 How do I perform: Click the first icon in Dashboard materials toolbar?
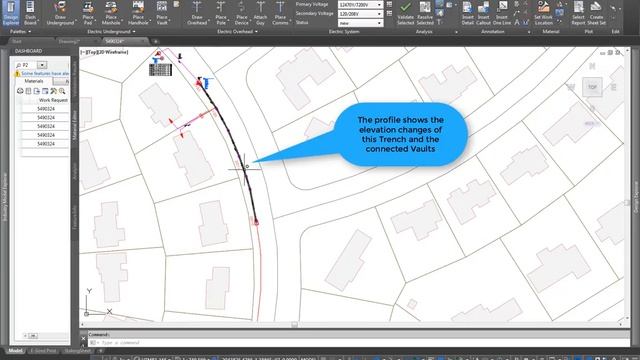(x=20, y=91)
